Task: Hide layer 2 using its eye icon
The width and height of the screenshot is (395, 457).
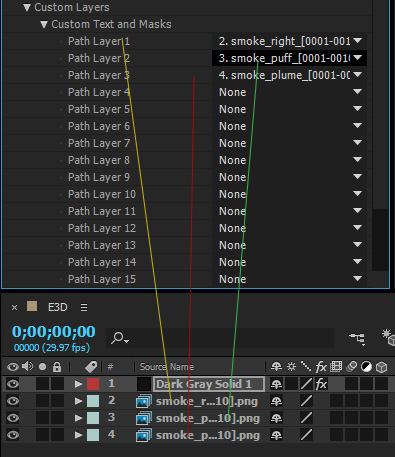Action: coord(13,401)
